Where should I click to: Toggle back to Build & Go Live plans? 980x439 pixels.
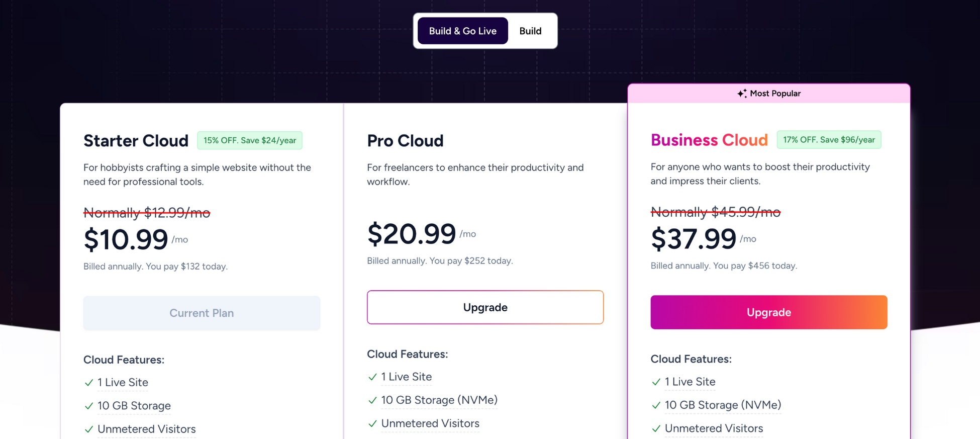[x=462, y=31]
